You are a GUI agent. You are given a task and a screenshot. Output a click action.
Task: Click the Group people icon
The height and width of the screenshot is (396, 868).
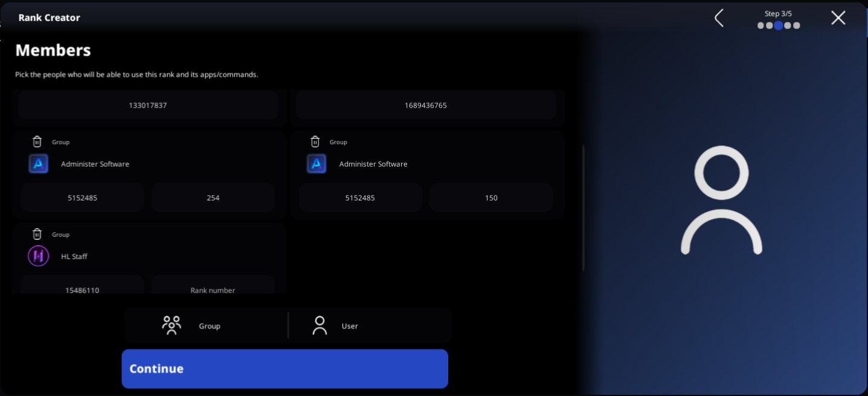point(172,325)
